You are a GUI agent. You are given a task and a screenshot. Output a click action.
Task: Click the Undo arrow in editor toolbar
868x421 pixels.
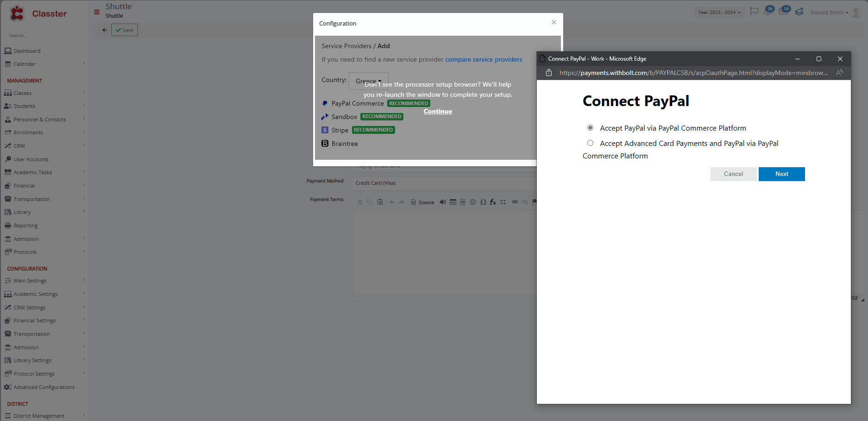click(x=392, y=202)
